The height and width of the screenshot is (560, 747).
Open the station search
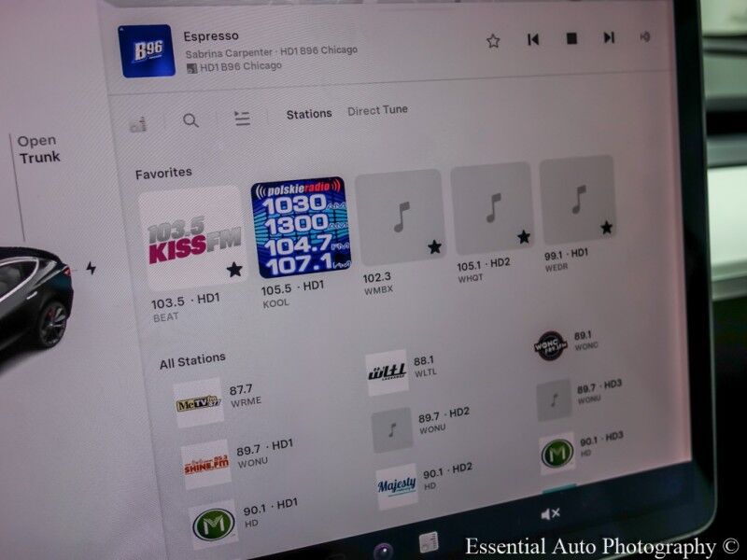(x=190, y=120)
